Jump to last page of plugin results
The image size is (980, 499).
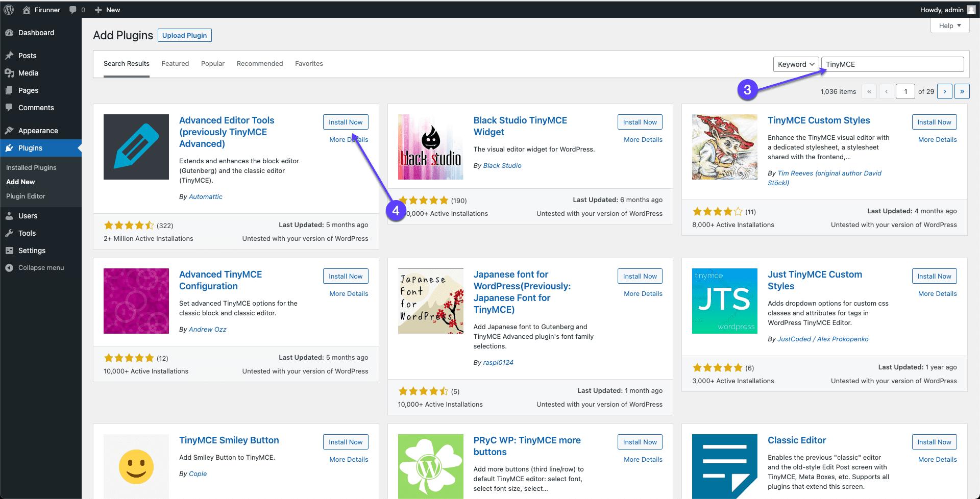pyautogui.click(x=962, y=91)
